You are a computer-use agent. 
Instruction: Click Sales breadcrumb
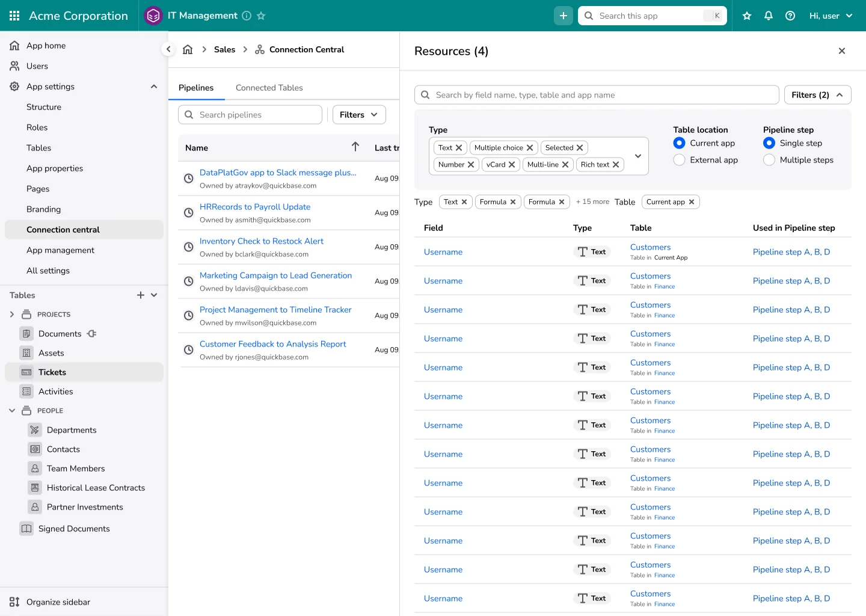(x=224, y=49)
